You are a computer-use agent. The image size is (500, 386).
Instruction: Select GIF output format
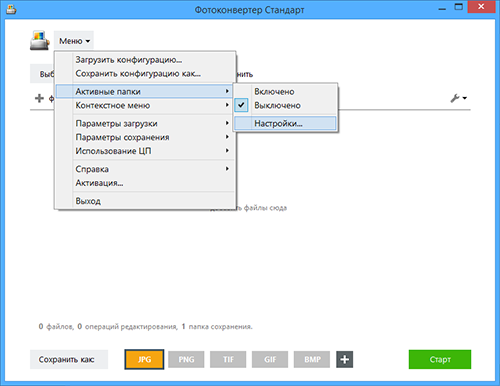pyautogui.click(x=270, y=359)
